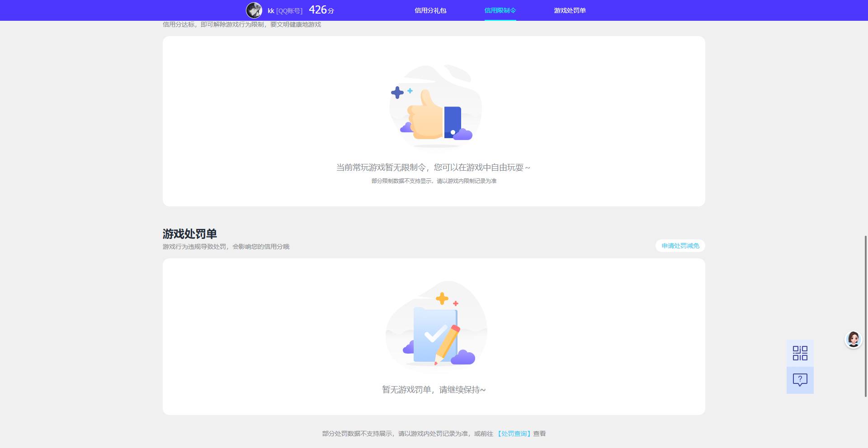This screenshot has height=448, width=868.
Task: Click the checklist and pencil illustration
Action: 436,325
